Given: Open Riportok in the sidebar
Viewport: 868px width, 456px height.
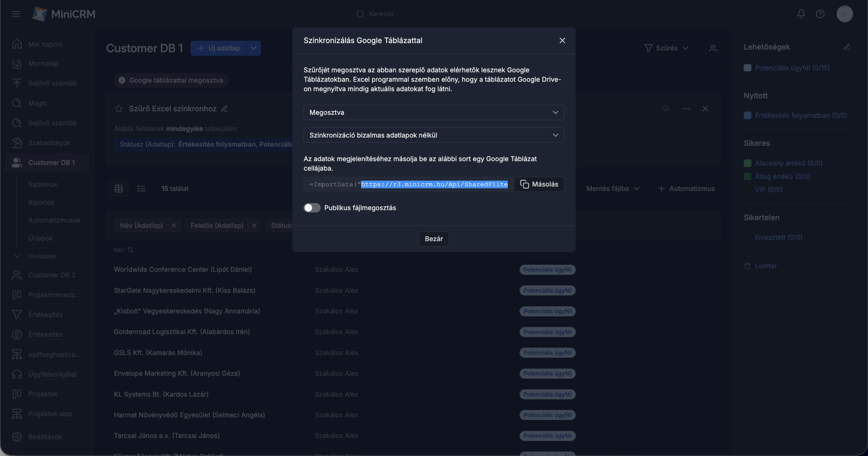Looking at the screenshot, I should (41, 202).
